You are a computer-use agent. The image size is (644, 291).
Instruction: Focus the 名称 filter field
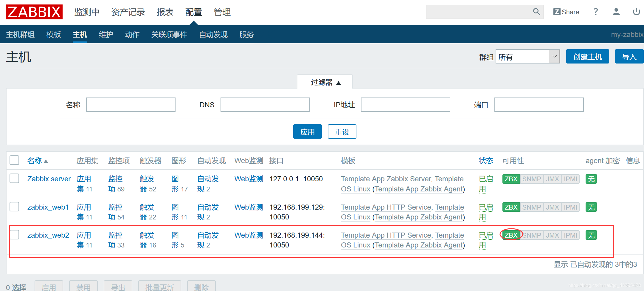point(131,105)
